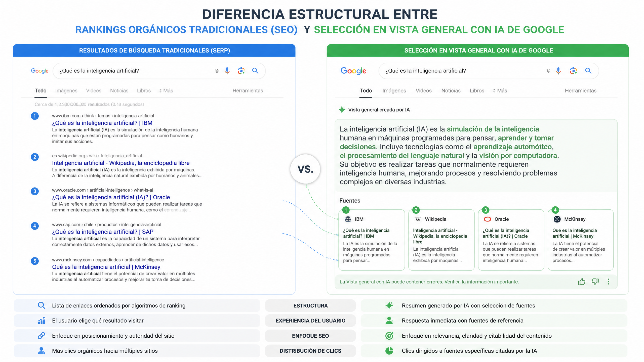644x362 pixels.
Task: Open the Imágenes tab in the left panel
Action: [66, 91]
